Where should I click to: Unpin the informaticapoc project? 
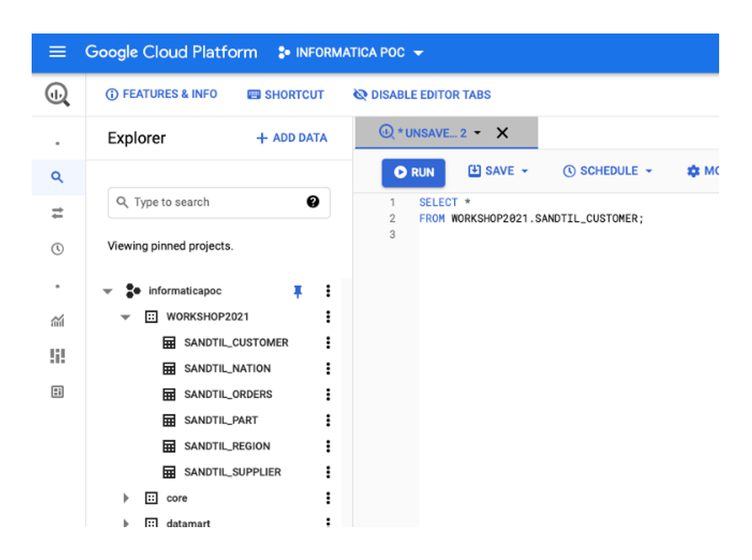[x=298, y=291]
